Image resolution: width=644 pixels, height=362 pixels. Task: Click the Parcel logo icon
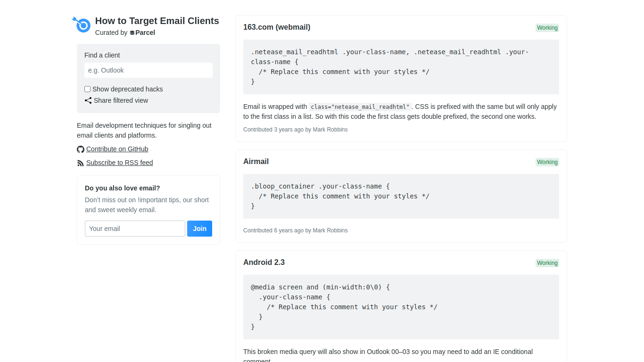click(x=132, y=33)
